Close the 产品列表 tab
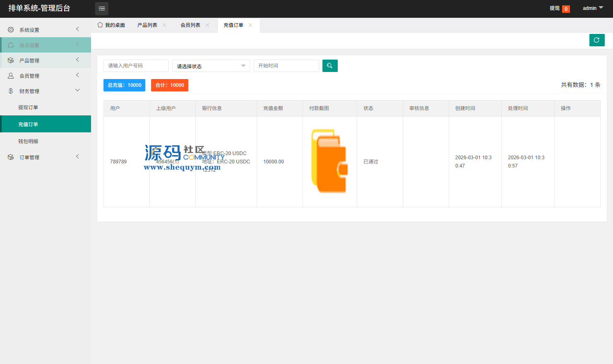Screen dimensions: 613x364 coord(164,25)
